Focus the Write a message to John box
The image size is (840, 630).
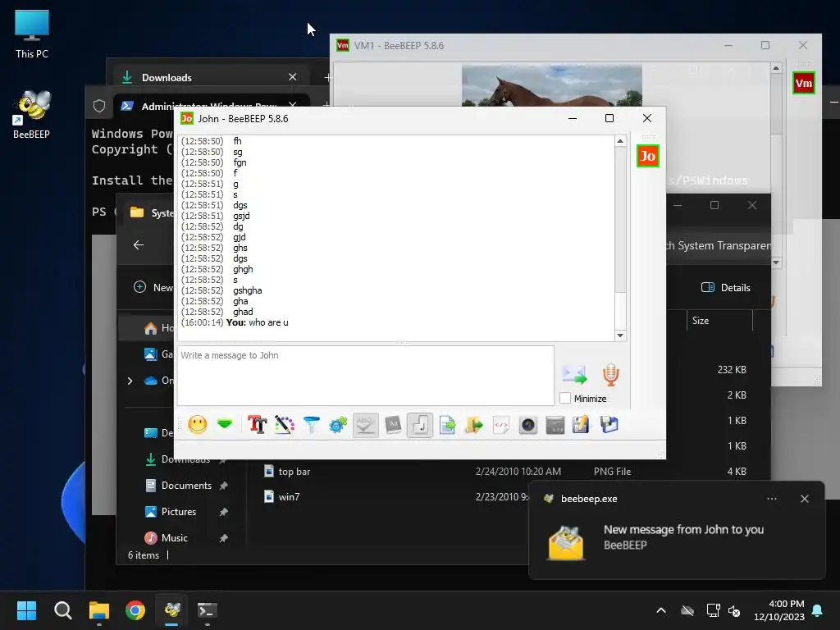coord(365,375)
